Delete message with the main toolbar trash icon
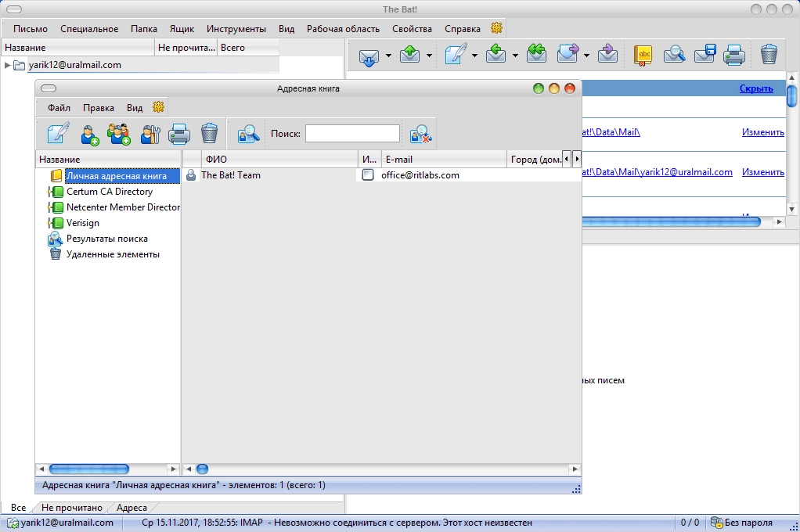 point(769,54)
